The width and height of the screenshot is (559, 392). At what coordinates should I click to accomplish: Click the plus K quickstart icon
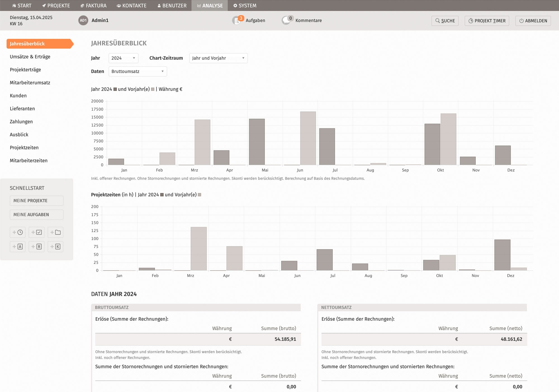pos(55,247)
